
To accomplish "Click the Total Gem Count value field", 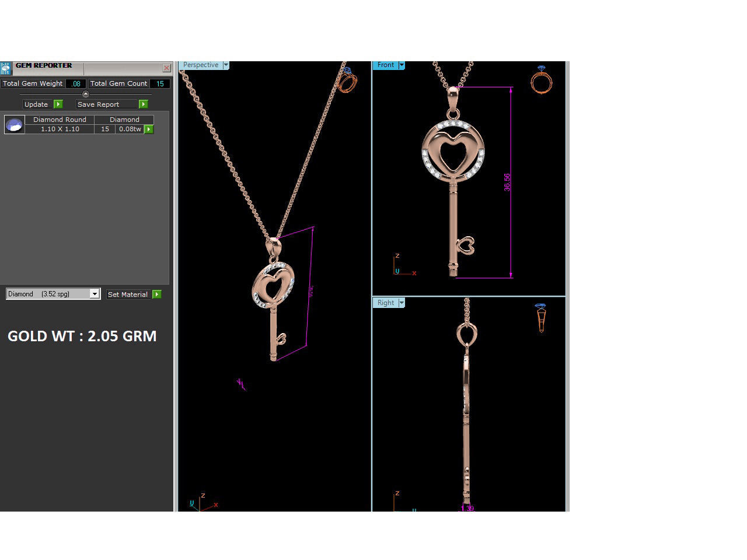I will (x=160, y=83).
